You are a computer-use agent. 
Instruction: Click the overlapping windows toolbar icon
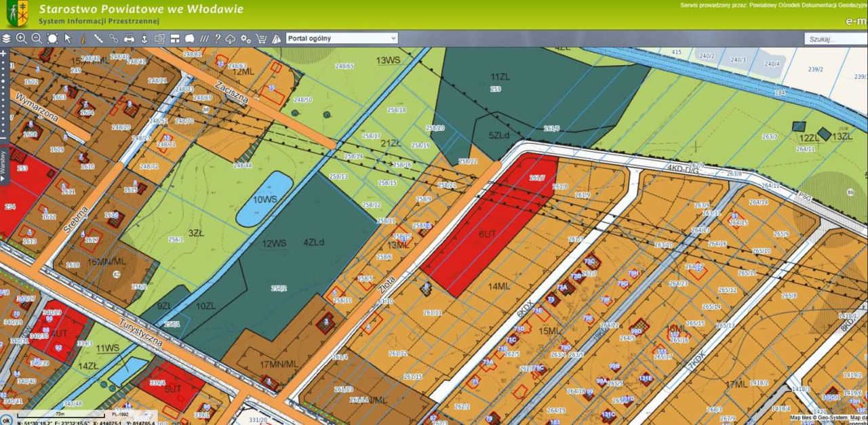point(159,39)
